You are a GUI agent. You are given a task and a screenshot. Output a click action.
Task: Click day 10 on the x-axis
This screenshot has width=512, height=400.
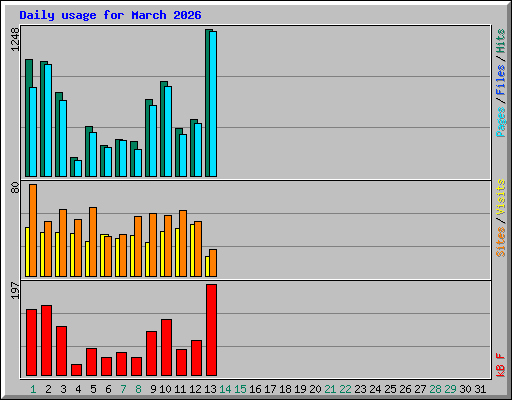pyautogui.click(x=165, y=389)
